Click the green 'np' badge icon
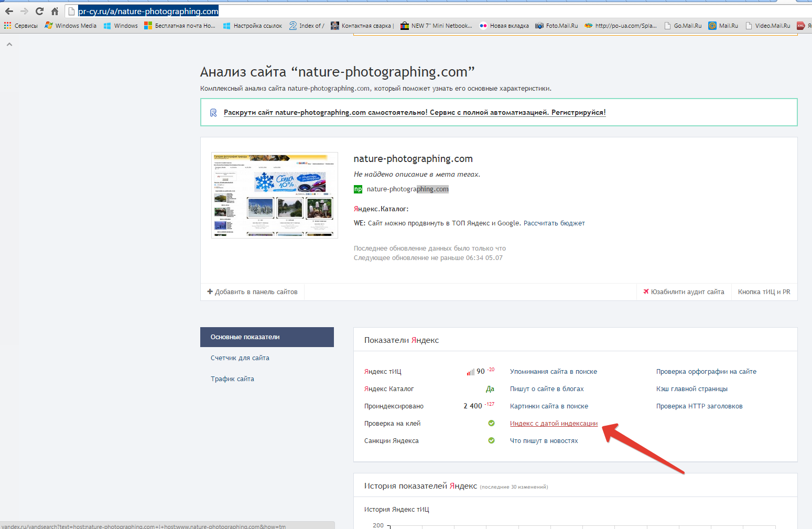812x529 pixels. click(358, 189)
